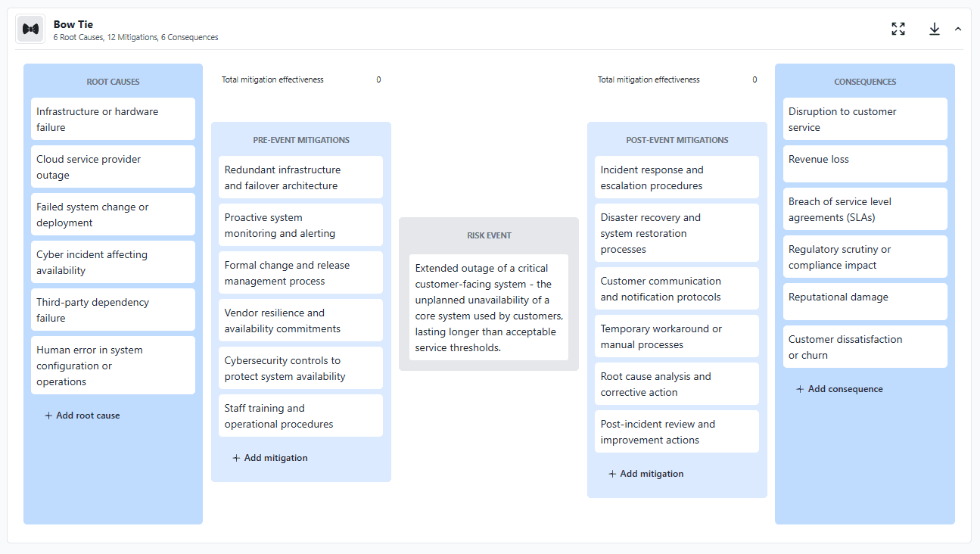This screenshot has height=554, width=980.
Task: Select "Proactive system monitoring and alerting" card
Action: tap(300, 225)
